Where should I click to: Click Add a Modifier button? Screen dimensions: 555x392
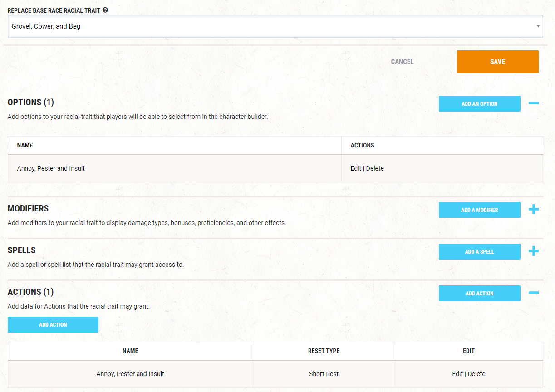479,210
